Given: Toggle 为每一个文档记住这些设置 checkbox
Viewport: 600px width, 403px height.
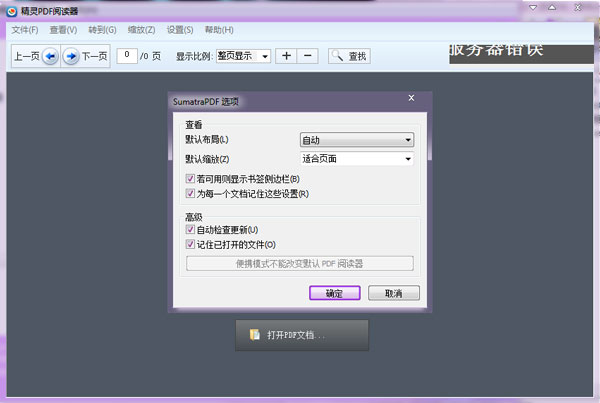Looking at the screenshot, I should (x=190, y=193).
